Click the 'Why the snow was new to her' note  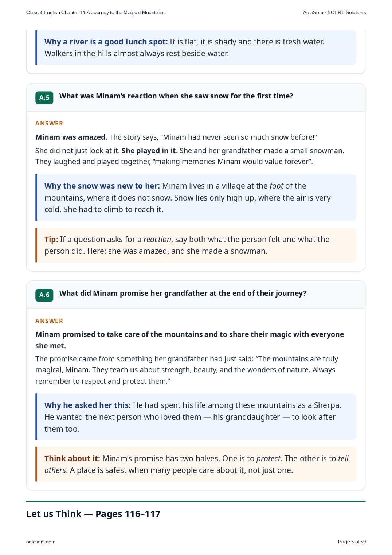pyautogui.click(x=196, y=198)
